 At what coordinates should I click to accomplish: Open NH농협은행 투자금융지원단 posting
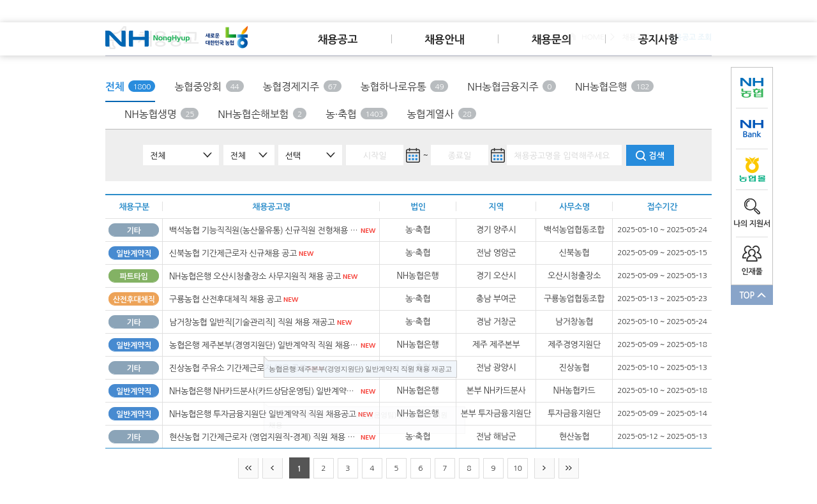click(262, 413)
